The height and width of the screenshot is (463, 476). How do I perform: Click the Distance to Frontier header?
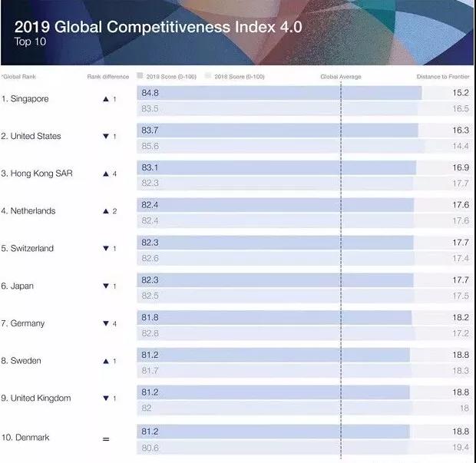(444, 77)
